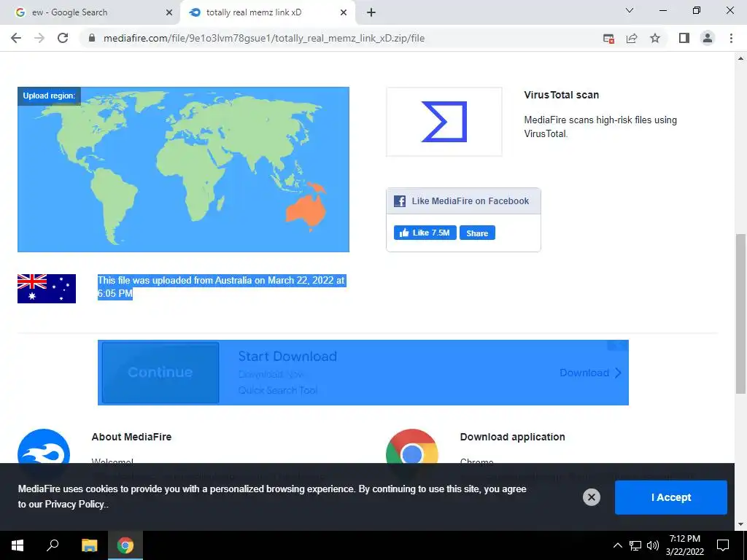View site info via padlock icon
747x560 pixels.
tap(92, 38)
